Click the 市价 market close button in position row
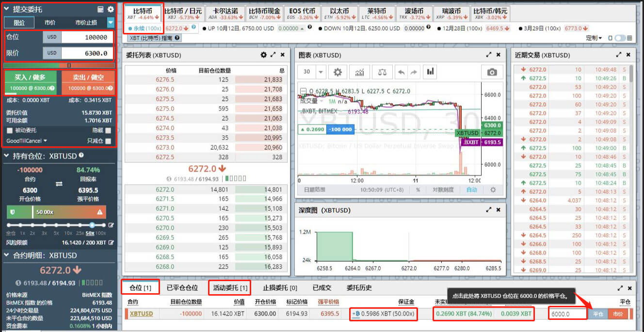The width and height of the screenshot is (644, 332). coord(618,314)
